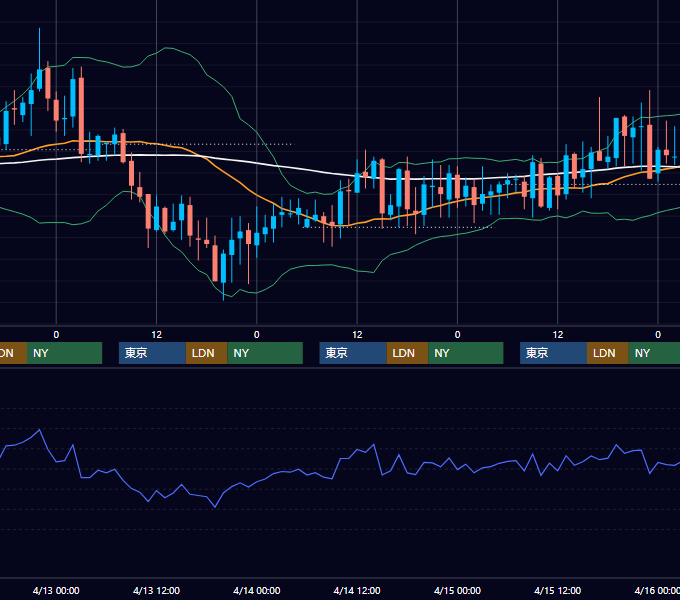Select the 東京 session block before 4/14 12:00

(x=353, y=353)
